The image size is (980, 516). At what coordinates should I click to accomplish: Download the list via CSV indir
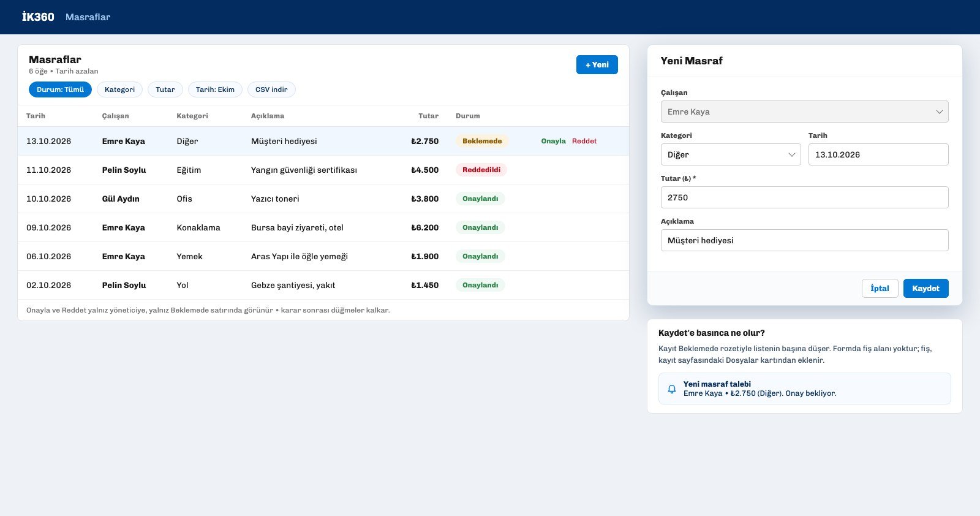[271, 89]
